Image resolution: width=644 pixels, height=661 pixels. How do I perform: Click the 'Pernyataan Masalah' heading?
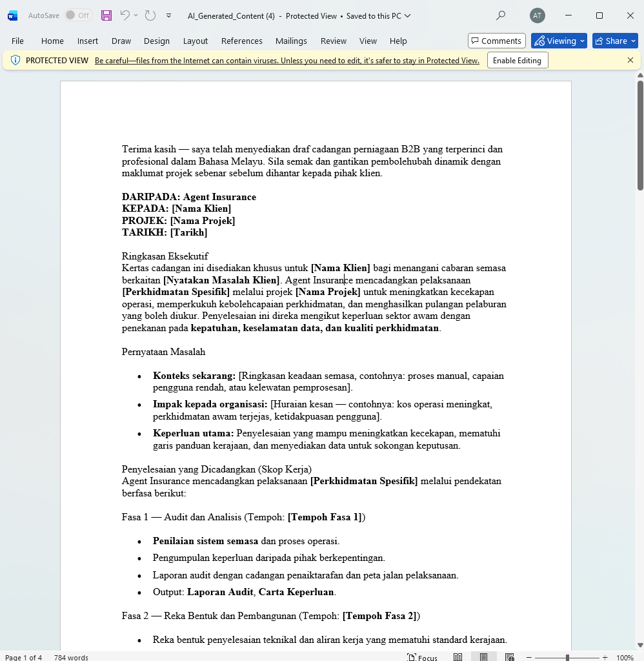(x=163, y=352)
